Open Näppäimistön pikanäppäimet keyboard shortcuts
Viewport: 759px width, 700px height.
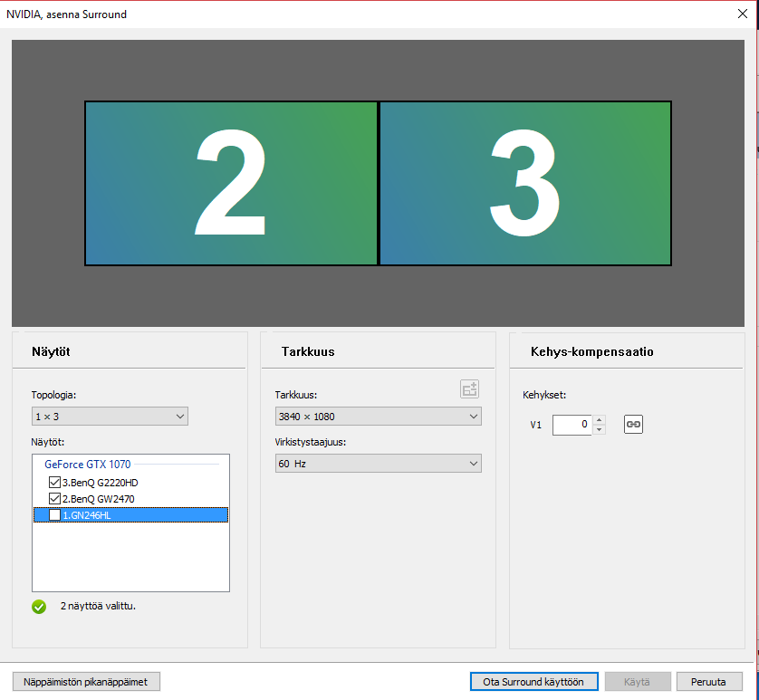(86, 682)
